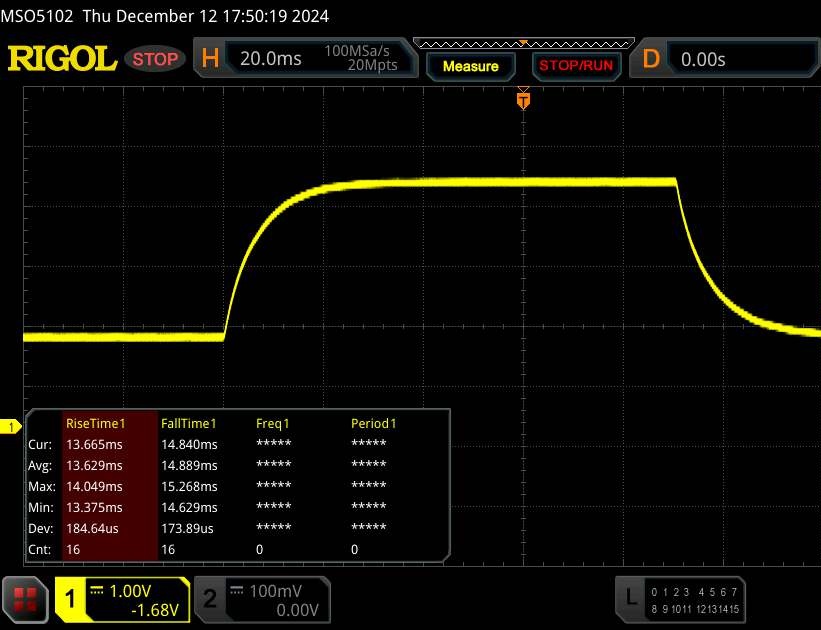
Task: Click RiseTime1 deviation value 184.64us
Action: pos(92,528)
